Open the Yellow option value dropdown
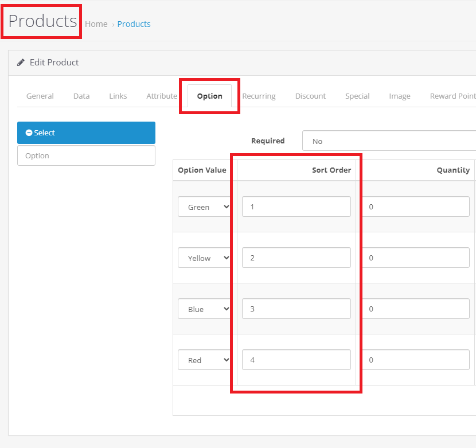The image size is (476, 448). click(x=205, y=258)
